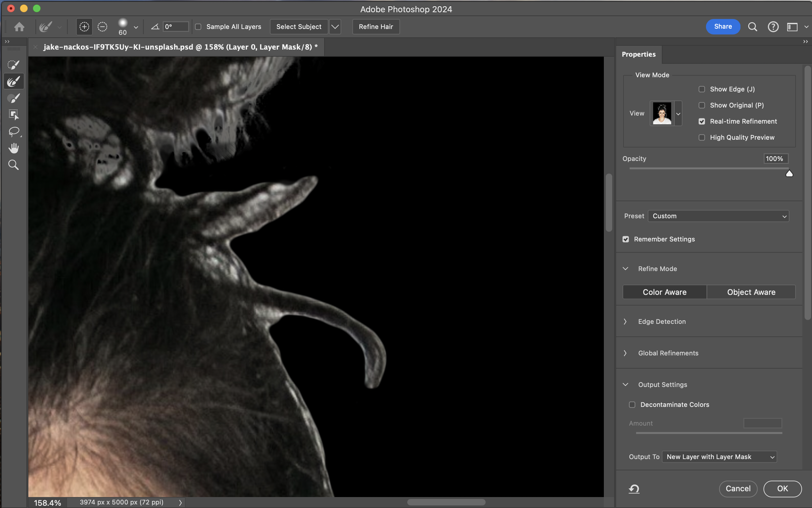This screenshot has height=508, width=812.
Task: Enable Show Edge checkbox
Action: point(702,89)
